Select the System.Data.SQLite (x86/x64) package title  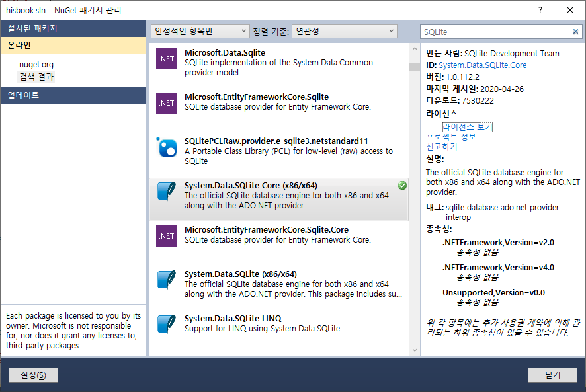241,274
